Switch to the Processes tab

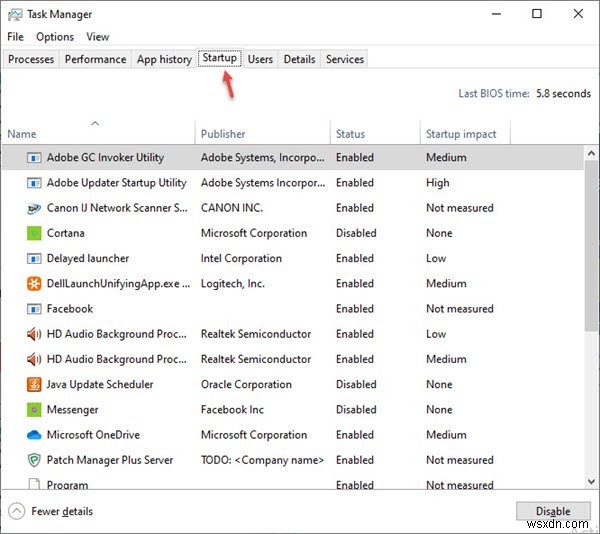[x=31, y=59]
